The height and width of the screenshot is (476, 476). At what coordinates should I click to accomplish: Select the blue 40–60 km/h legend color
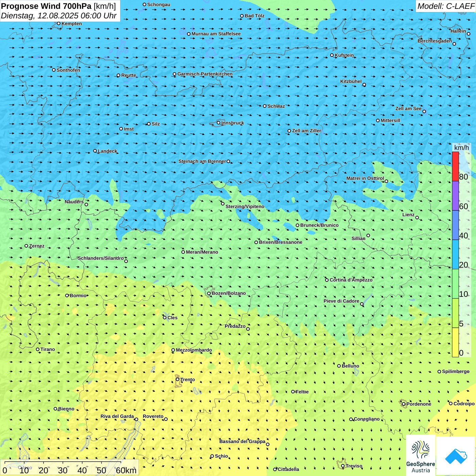[455, 225]
